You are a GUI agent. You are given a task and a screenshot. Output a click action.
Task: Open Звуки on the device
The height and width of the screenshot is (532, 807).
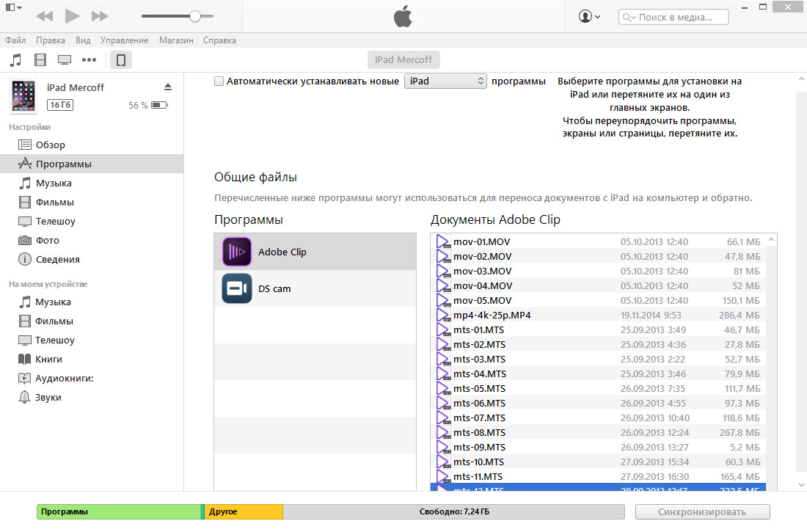click(92, 397)
